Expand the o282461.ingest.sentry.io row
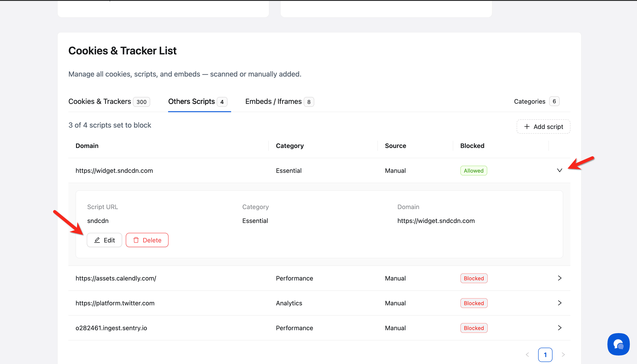Viewport: 637px width, 364px height. (x=559, y=328)
